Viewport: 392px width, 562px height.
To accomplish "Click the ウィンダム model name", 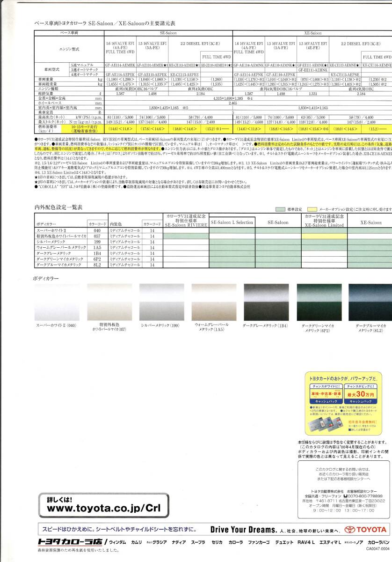I will click(x=118, y=542).
